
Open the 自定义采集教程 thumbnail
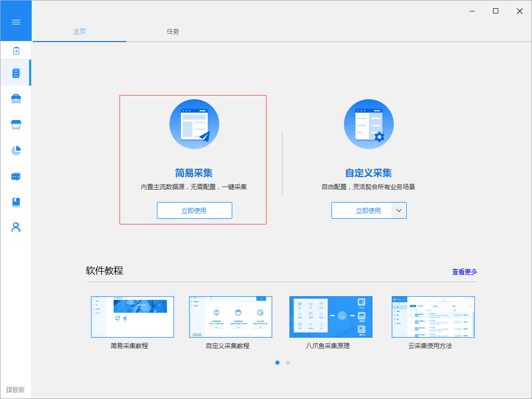click(x=231, y=317)
